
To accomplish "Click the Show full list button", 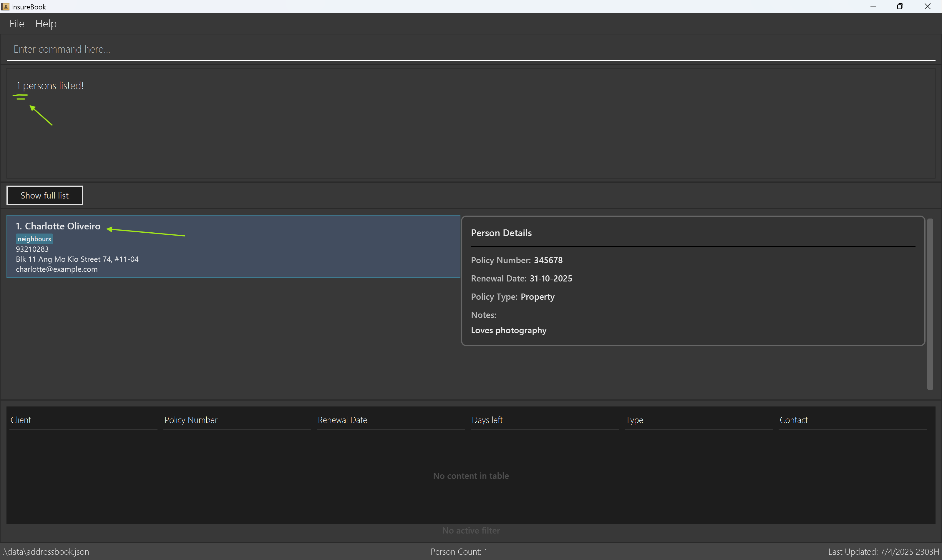I will click(x=44, y=196).
